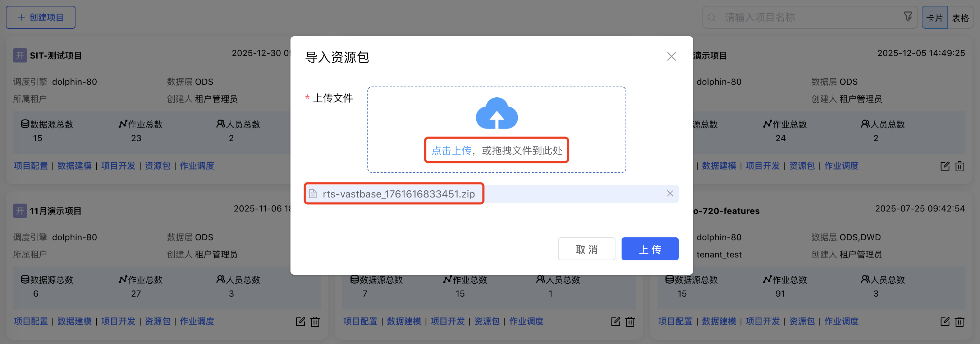Click the data source icon in SIT-测试项目

click(x=25, y=124)
